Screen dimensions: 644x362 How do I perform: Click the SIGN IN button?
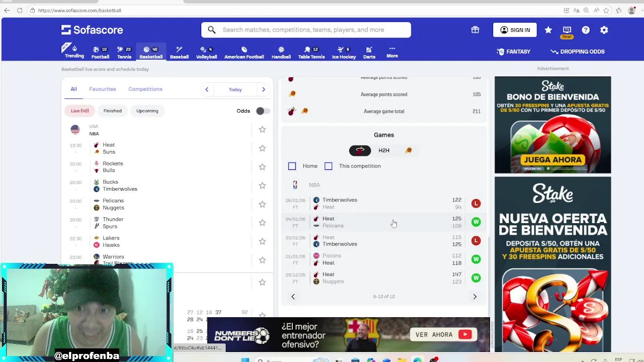tap(515, 30)
